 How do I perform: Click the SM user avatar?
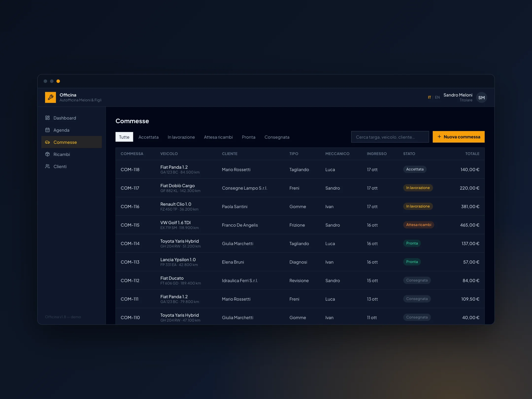point(481,98)
